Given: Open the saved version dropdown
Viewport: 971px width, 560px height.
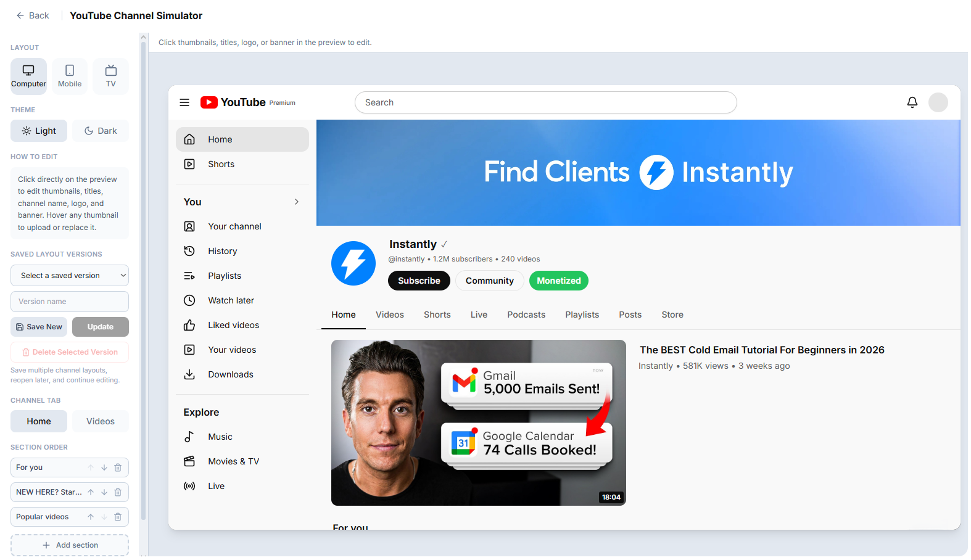Looking at the screenshot, I should tap(70, 276).
